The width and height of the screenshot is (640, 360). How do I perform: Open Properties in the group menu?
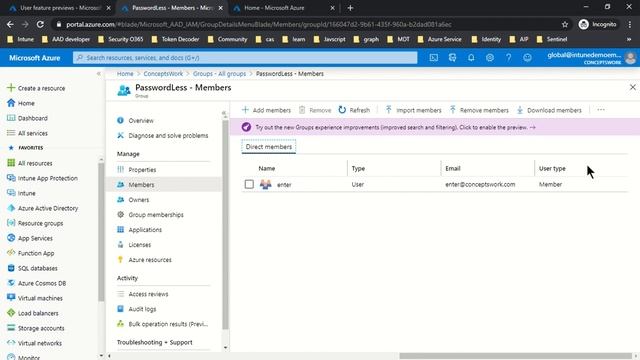(142, 170)
